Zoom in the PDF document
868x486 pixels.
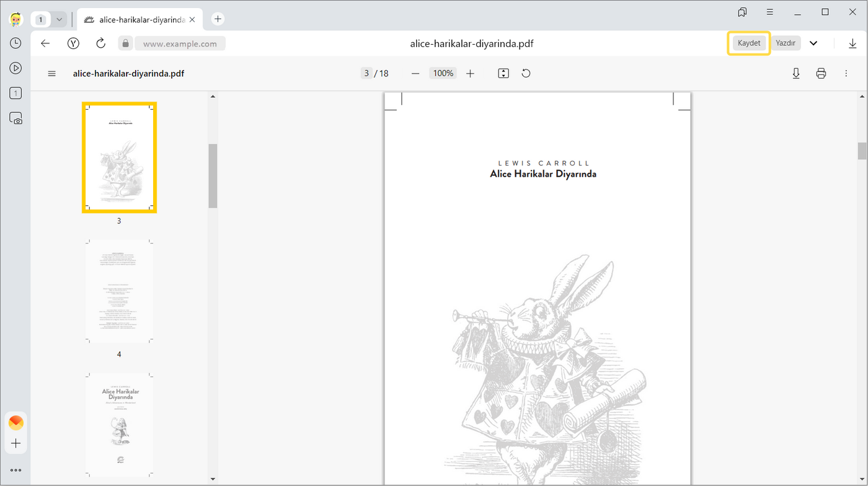(x=470, y=73)
